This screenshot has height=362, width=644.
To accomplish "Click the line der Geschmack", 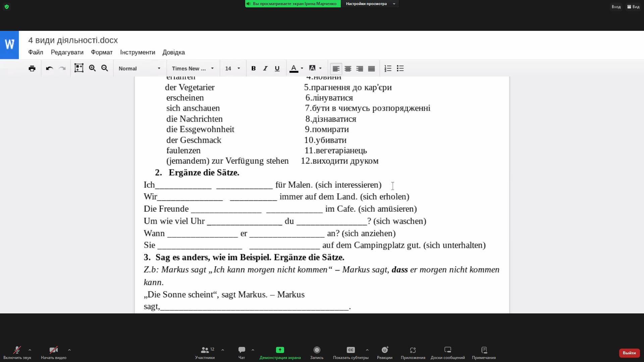I will [x=194, y=140].
